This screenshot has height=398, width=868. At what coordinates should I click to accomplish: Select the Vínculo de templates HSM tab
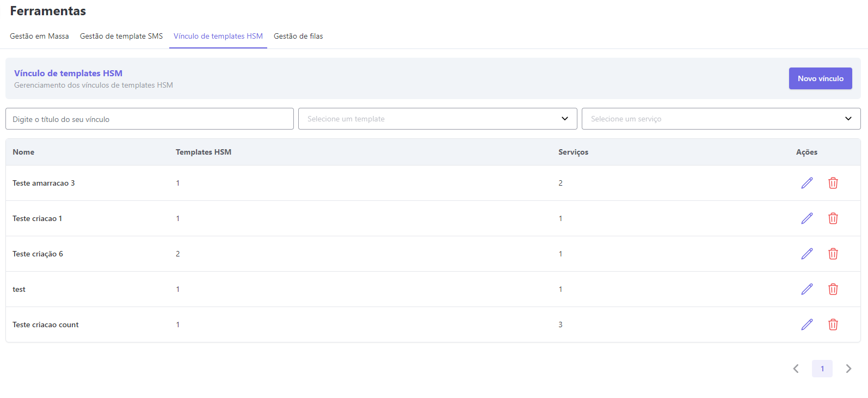point(218,36)
